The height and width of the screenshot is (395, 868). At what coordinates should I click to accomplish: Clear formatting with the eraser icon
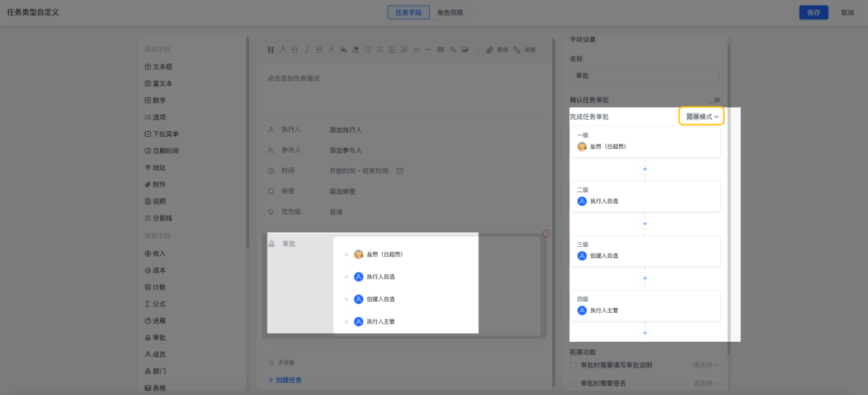(355, 49)
